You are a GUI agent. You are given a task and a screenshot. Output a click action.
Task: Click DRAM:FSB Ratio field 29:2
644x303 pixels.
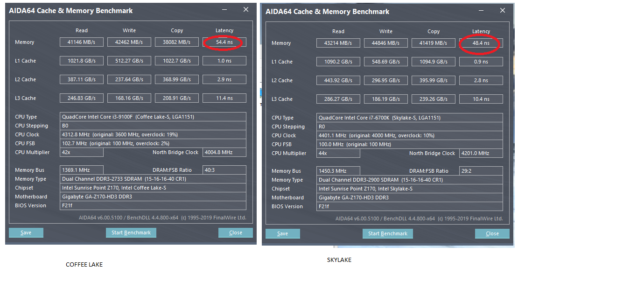click(x=481, y=171)
